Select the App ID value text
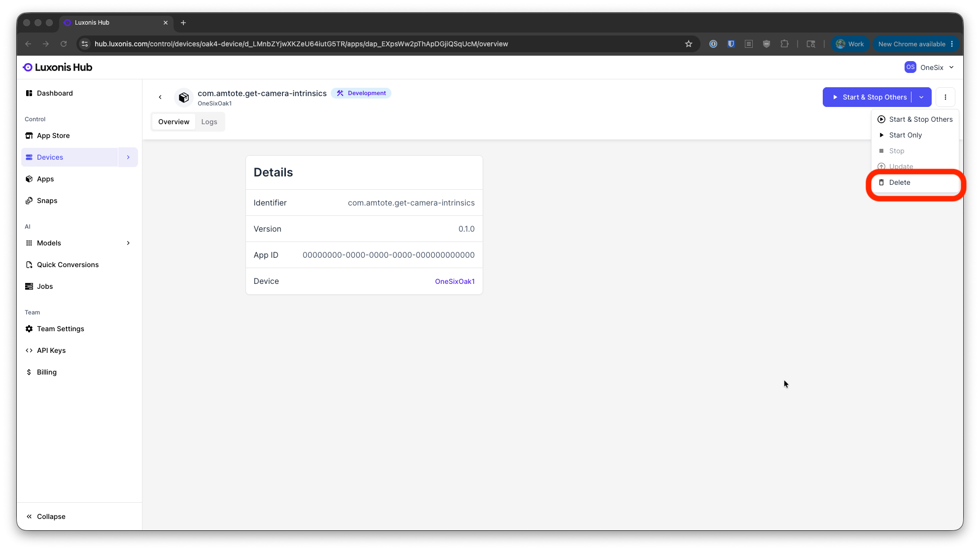Viewport: 980px width, 551px height. tap(388, 255)
